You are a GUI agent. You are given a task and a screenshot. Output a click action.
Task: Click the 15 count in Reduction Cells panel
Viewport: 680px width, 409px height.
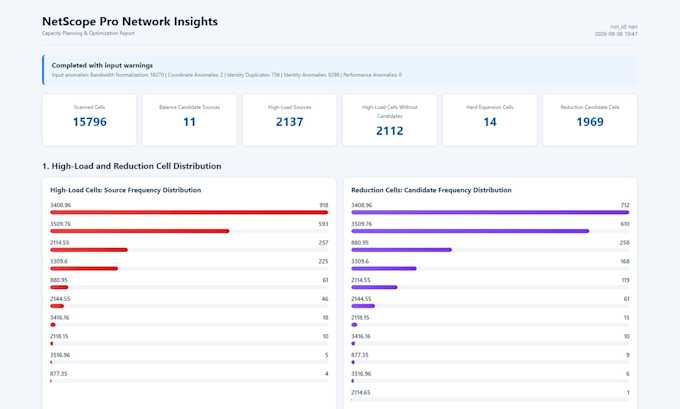pos(627,317)
